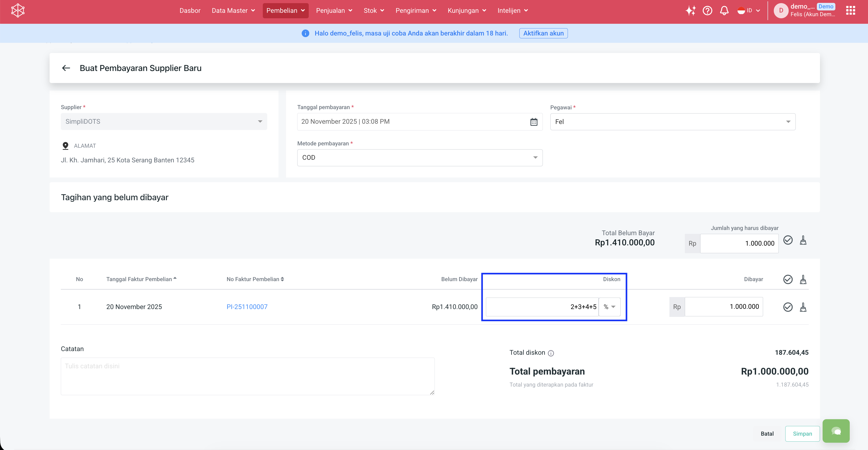Click the info icon next to Total diskon

click(x=551, y=353)
